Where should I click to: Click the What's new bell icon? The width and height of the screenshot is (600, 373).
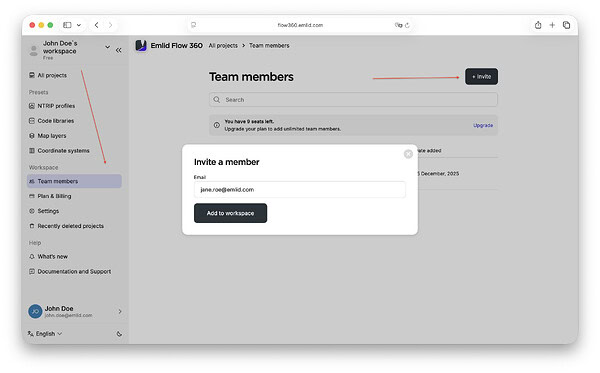[x=32, y=257]
